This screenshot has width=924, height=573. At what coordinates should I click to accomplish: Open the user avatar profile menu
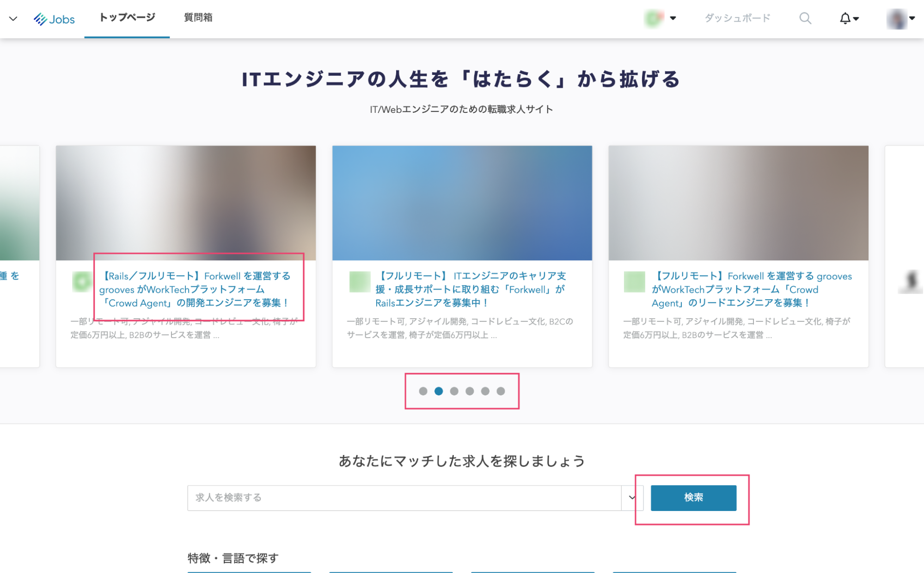click(900, 18)
